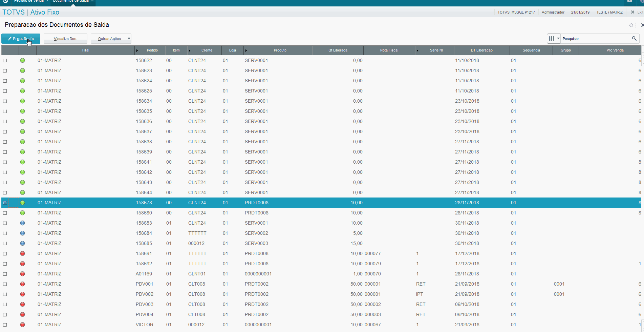This screenshot has width=644, height=332.
Task: Click red status dot of pedido 158691
Action: pyautogui.click(x=22, y=253)
